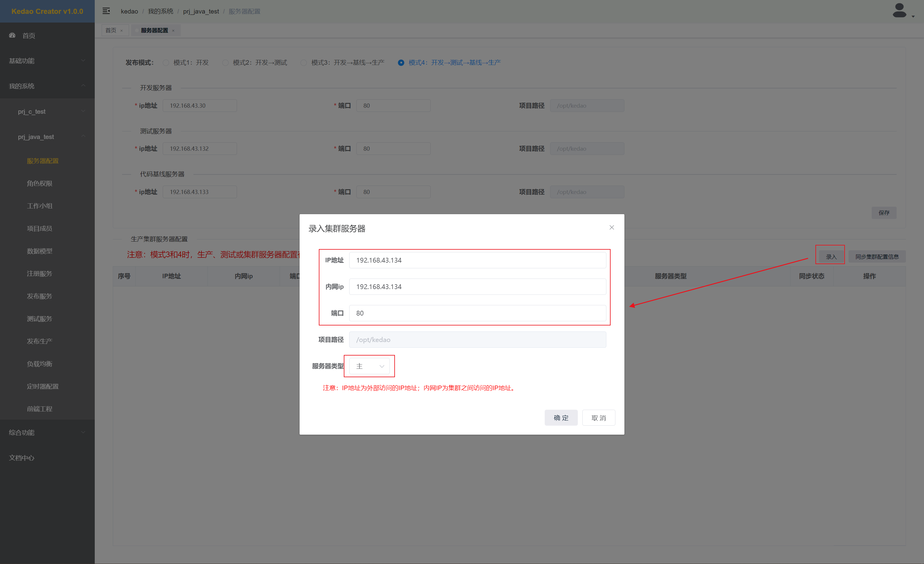The image size is (924, 564).
Task: Click the 同步集群配置信息 button
Action: pos(876,257)
